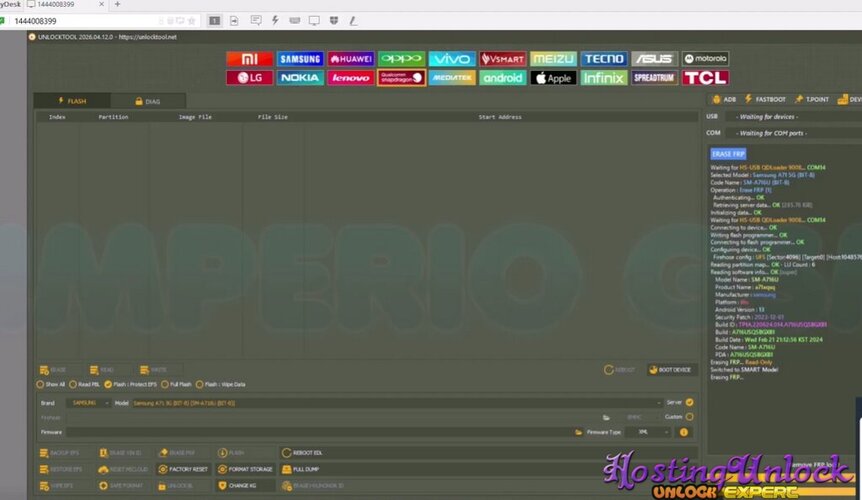Open the Firmware Type XML dropdown
862x500 pixels.
click(648, 432)
